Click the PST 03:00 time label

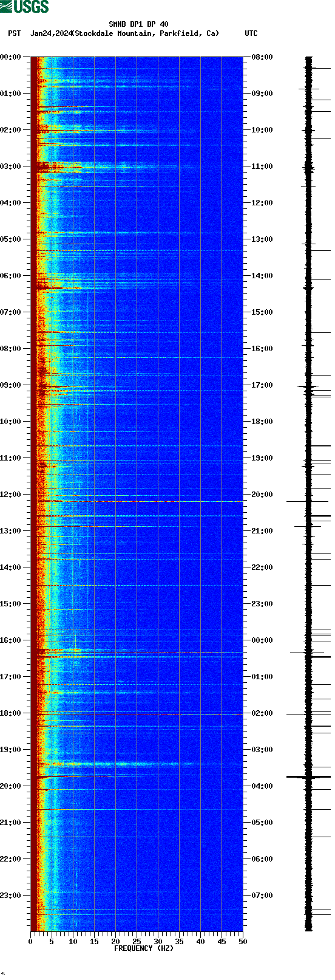(x=11, y=166)
